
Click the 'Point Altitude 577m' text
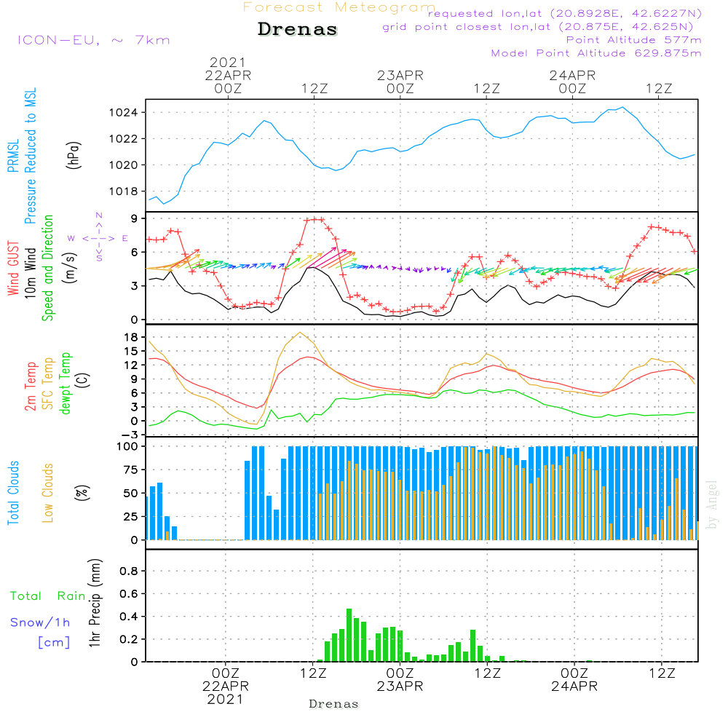[633, 40]
